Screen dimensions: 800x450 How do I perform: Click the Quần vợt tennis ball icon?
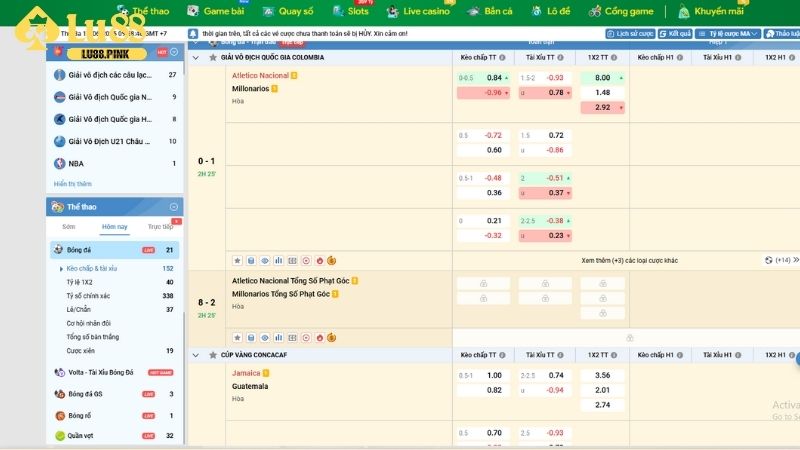[60, 436]
